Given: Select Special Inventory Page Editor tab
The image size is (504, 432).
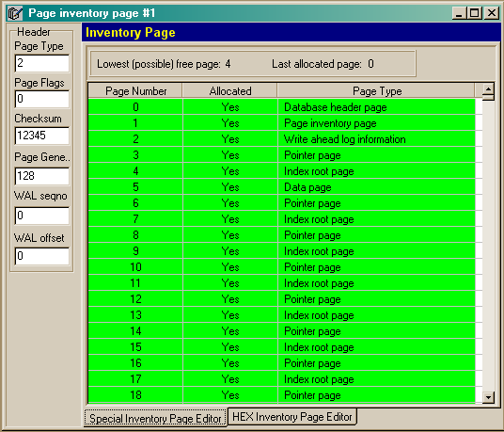Looking at the screenshot, I should [155, 419].
